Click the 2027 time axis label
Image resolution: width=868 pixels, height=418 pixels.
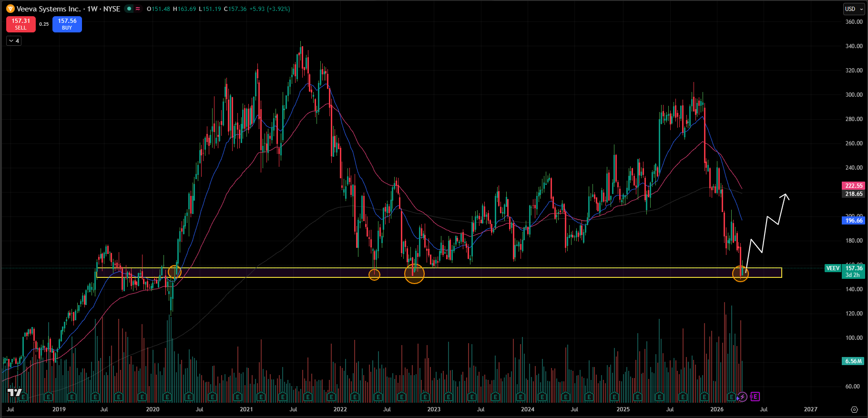(810, 409)
